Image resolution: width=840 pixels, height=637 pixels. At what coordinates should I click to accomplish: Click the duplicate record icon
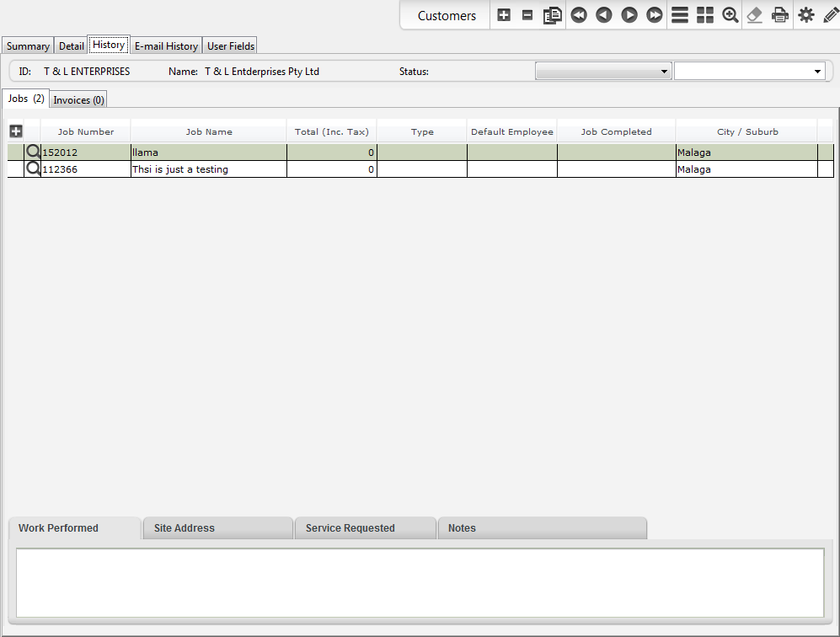pyautogui.click(x=553, y=15)
